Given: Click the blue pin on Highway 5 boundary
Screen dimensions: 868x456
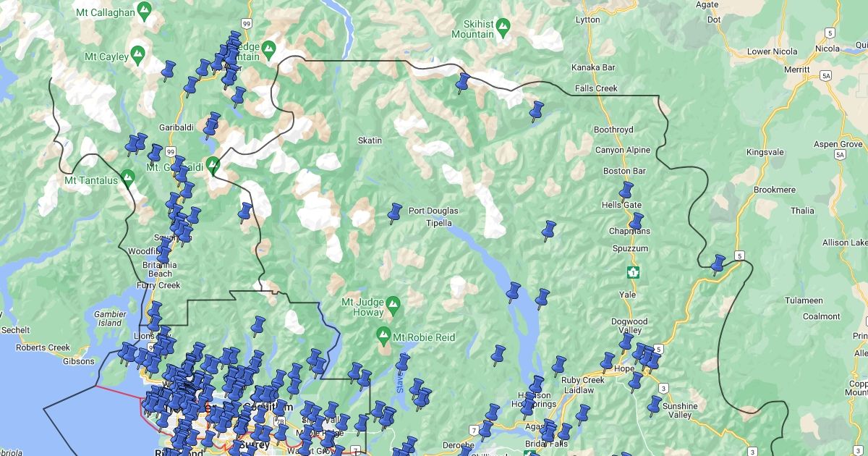Looking at the screenshot, I should [x=717, y=265].
